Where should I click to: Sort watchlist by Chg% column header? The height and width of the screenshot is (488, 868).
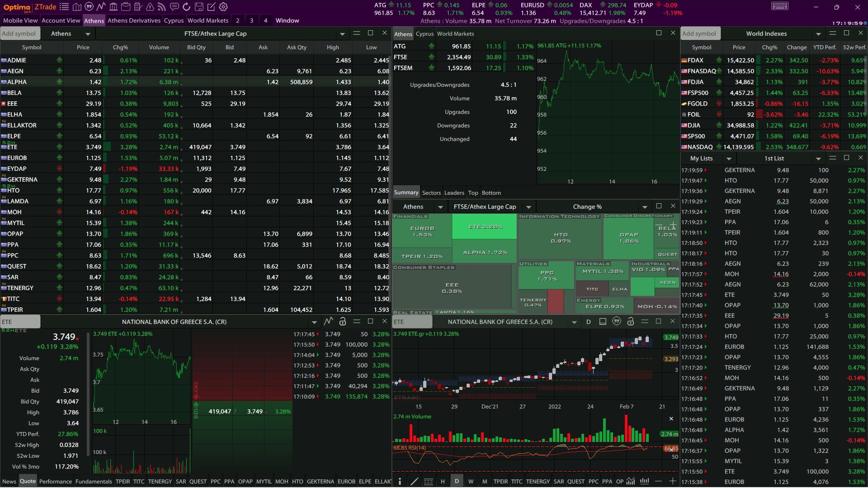[x=120, y=47]
